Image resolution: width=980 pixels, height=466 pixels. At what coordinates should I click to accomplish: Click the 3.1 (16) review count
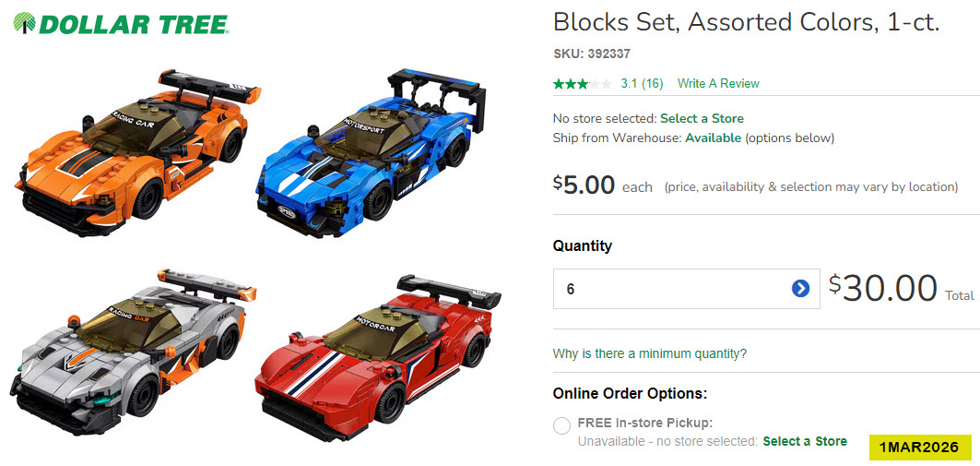[642, 84]
